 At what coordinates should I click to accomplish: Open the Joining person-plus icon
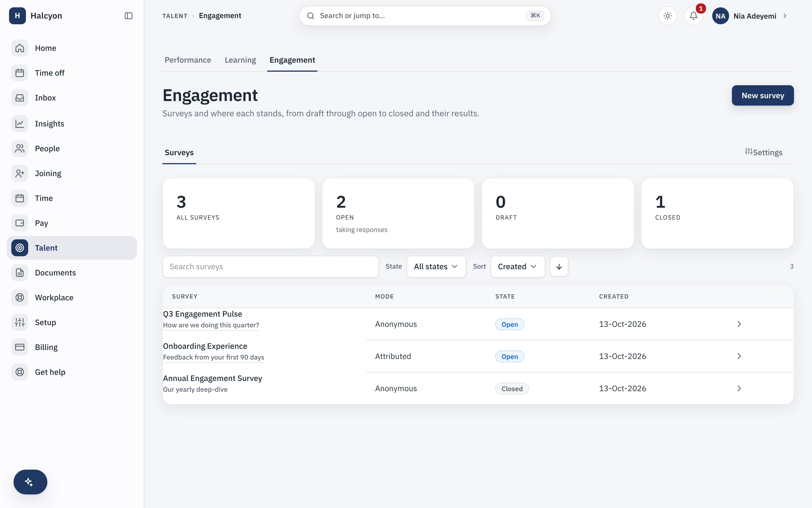pyautogui.click(x=20, y=173)
